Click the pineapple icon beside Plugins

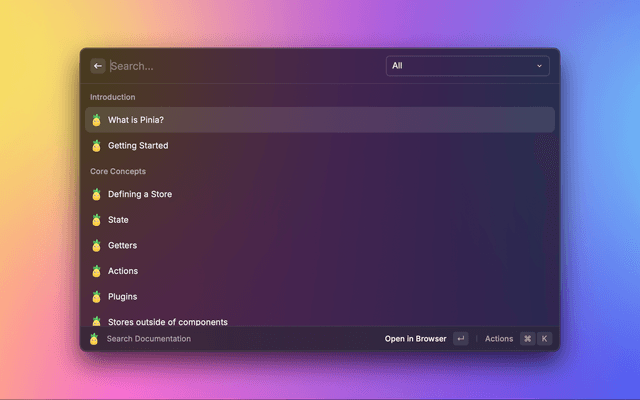(x=97, y=297)
